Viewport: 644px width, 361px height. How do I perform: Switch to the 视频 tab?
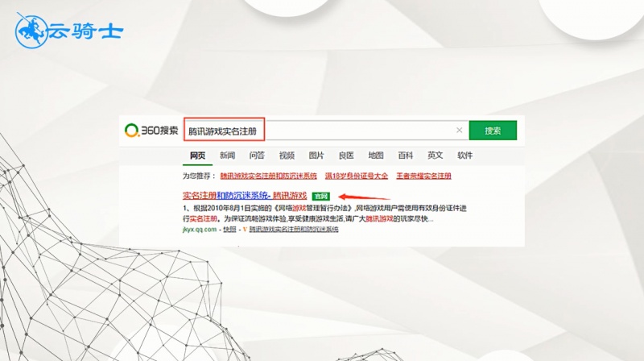click(287, 156)
